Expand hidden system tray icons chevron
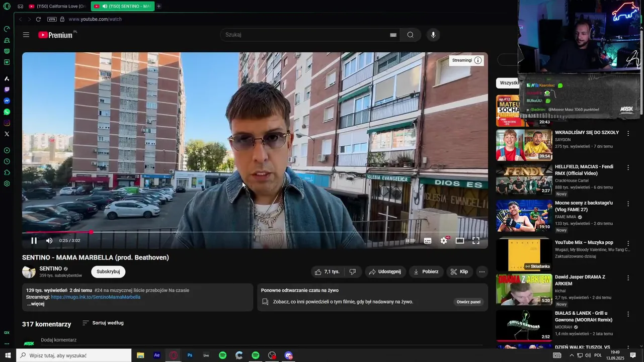This screenshot has height=362, width=644. 572,355
